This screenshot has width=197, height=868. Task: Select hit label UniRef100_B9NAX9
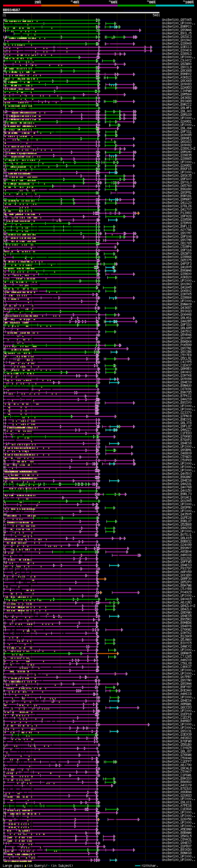pos(177,304)
